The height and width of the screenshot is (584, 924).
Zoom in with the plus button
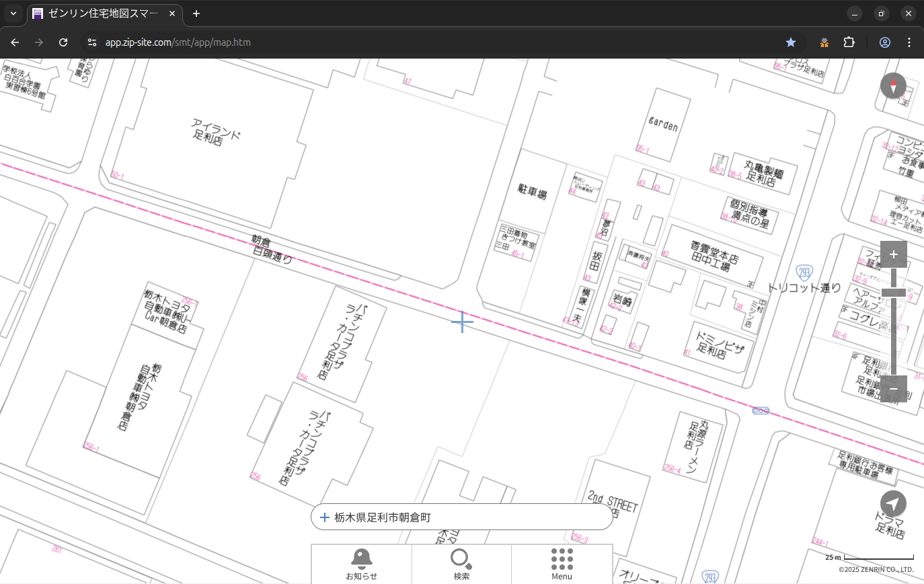point(893,254)
